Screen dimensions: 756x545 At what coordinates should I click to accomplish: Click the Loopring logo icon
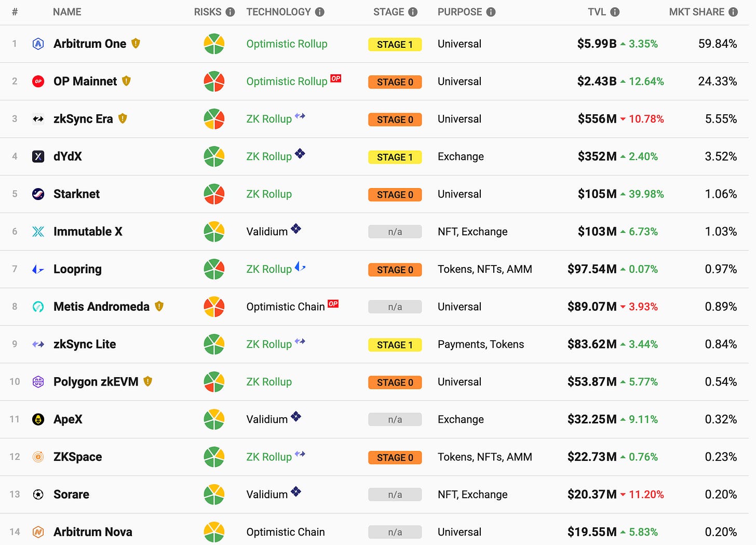pos(38,269)
